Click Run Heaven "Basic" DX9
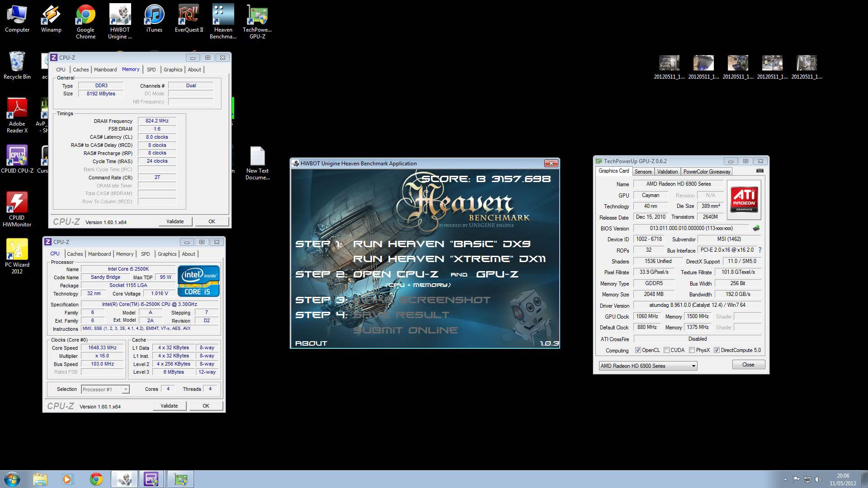This screenshot has width=868, height=488. point(442,244)
